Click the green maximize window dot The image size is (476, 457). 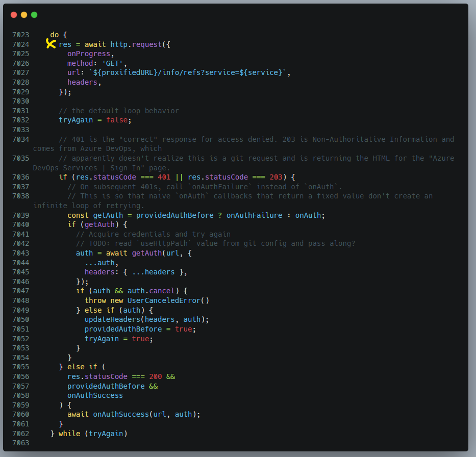click(x=34, y=15)
